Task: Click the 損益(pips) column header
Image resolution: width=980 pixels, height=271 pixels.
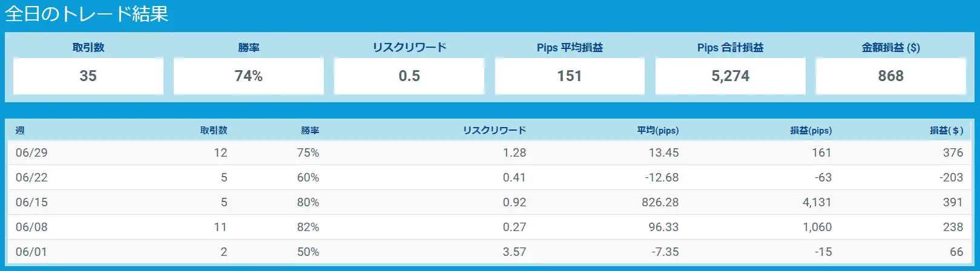Action: pyautogui.click(x=811, y=130)
